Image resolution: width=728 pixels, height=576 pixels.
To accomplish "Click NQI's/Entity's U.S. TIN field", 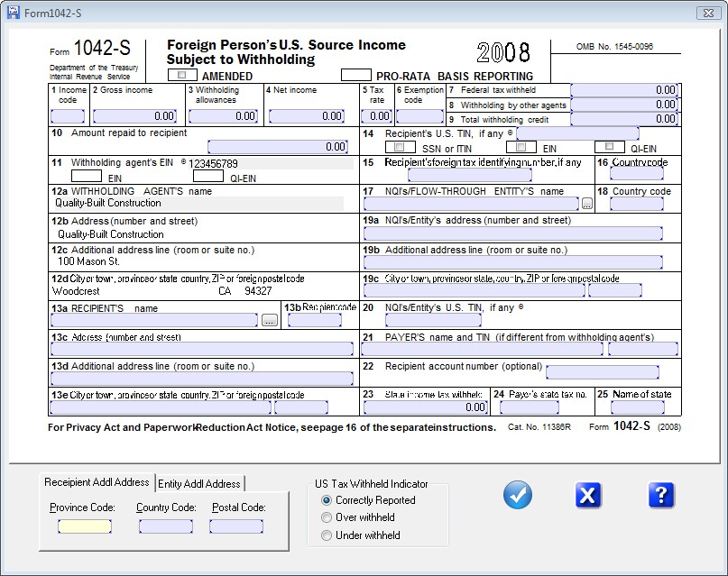I will click(433, 320).
